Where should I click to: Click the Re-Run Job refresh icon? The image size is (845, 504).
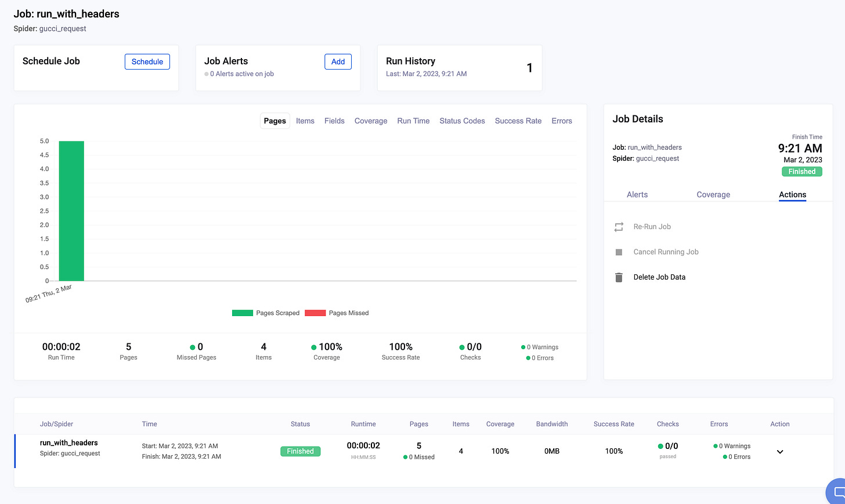coord(619,226)
